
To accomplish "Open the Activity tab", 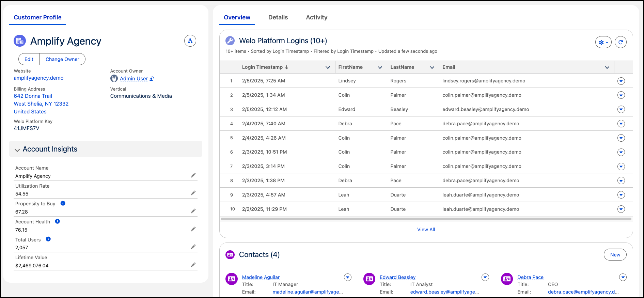I will tap(316, 17).
